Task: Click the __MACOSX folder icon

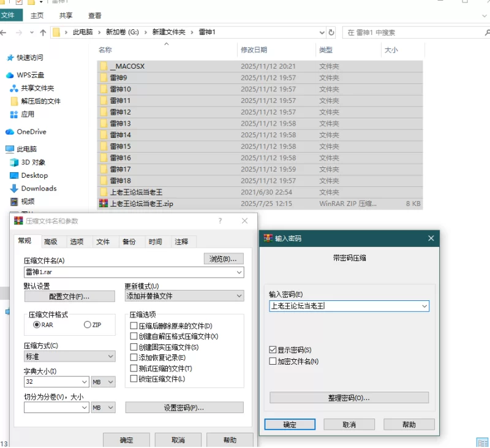Action: tap(104, 66)
